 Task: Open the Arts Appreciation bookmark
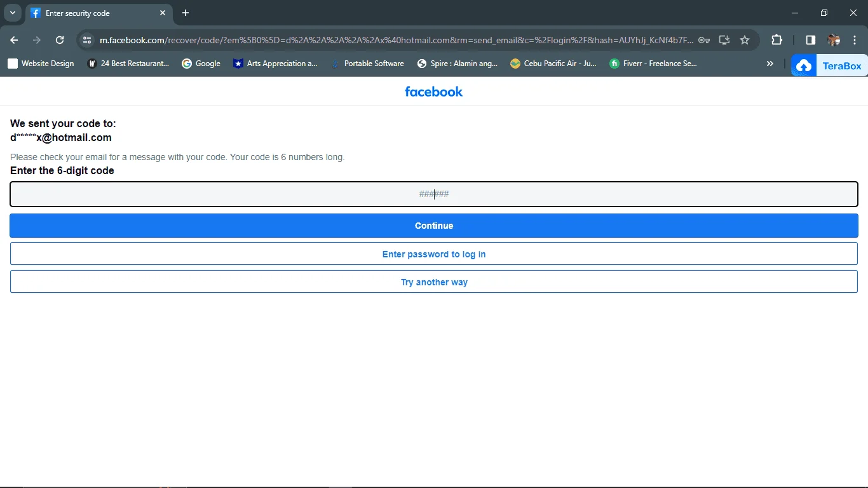(275, 64)
